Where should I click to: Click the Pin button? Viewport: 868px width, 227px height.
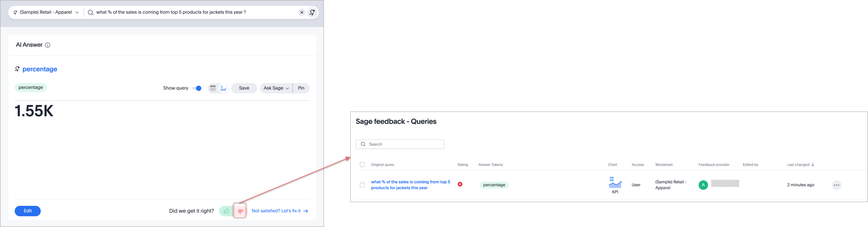tap(301, 88)
